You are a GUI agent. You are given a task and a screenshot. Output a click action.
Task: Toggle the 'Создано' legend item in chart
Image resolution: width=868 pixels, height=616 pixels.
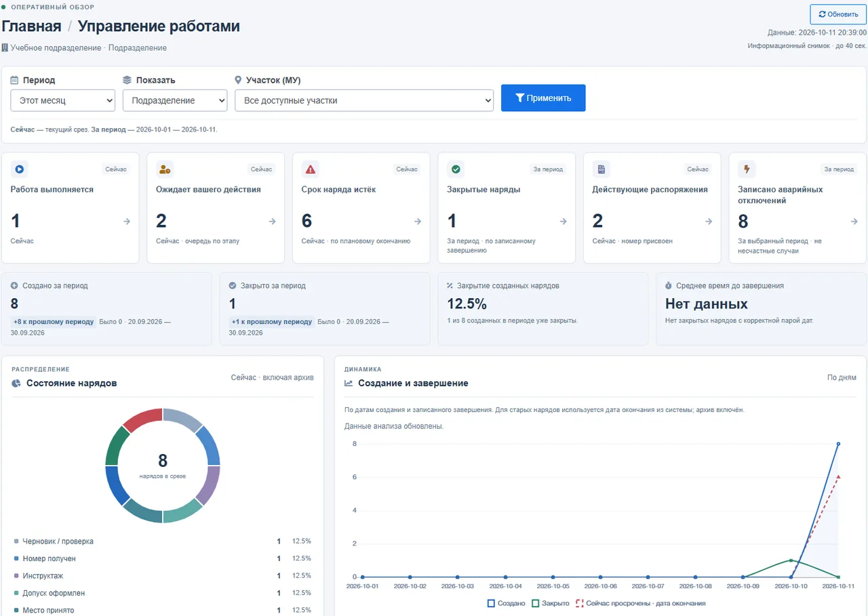[507, 602]
